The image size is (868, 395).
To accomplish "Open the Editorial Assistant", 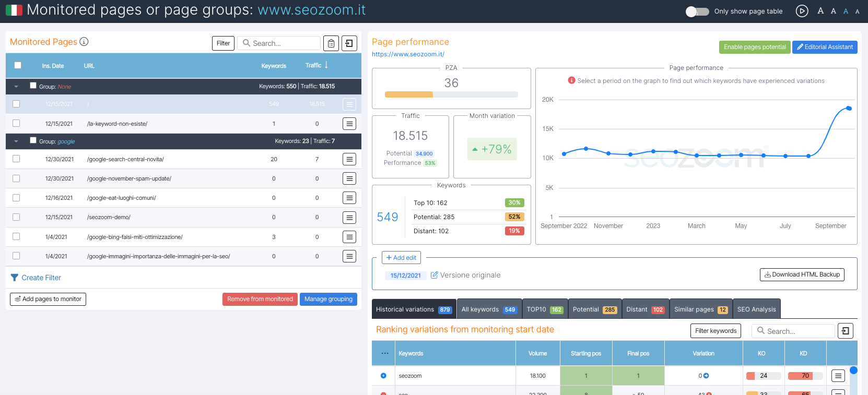I will pos(825,47).
